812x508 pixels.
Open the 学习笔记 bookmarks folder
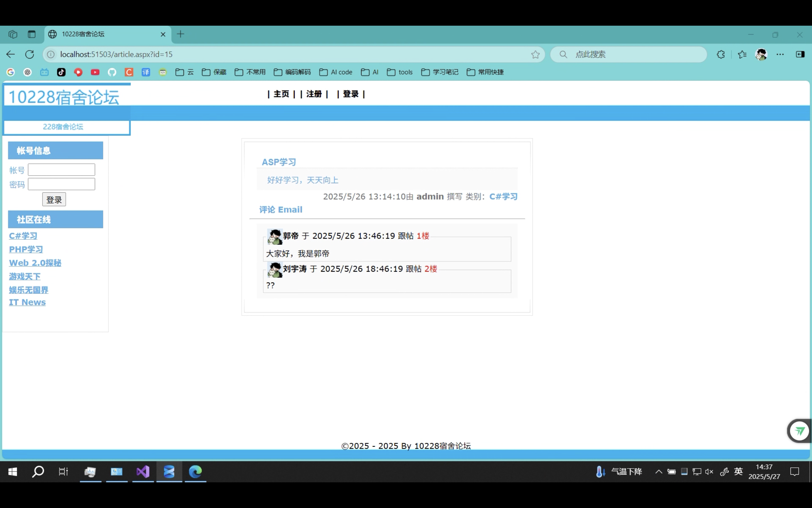coord(440,72)
